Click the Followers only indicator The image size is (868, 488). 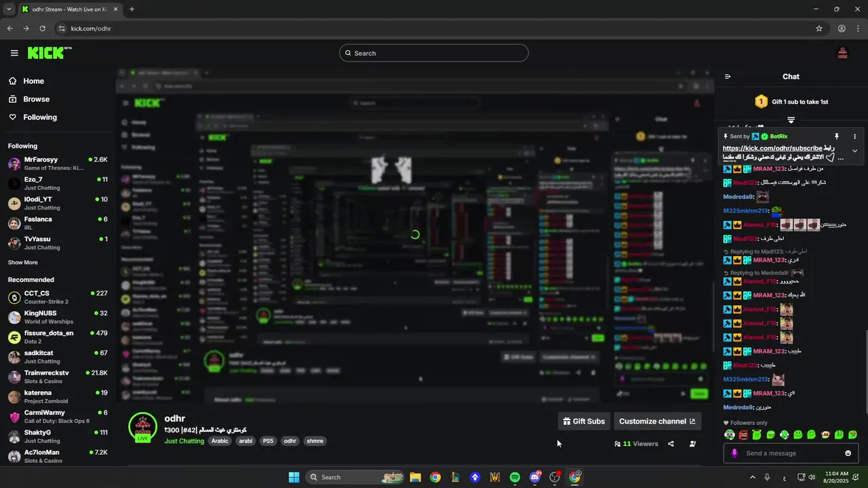(745, 423)
